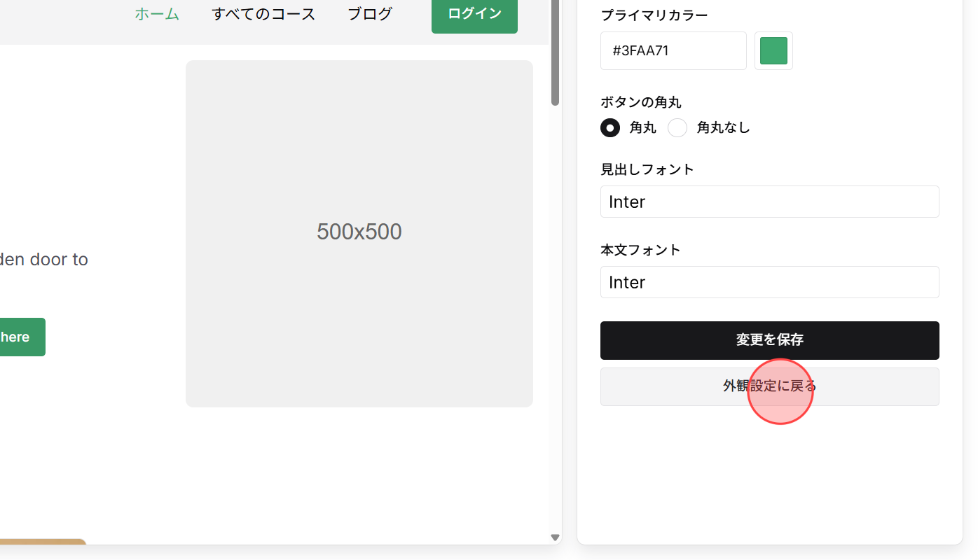Switch to the ホーム navigation tab

click(x=156, y=14)
